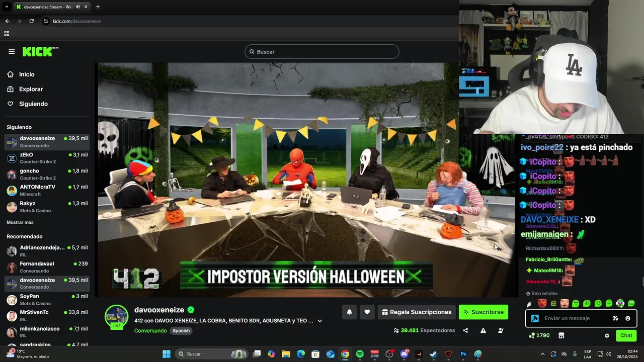Open MrStivenTc recommended channel
Image resolution: width=644 pixels, height=362 pixels.
[x=47, y=316]
